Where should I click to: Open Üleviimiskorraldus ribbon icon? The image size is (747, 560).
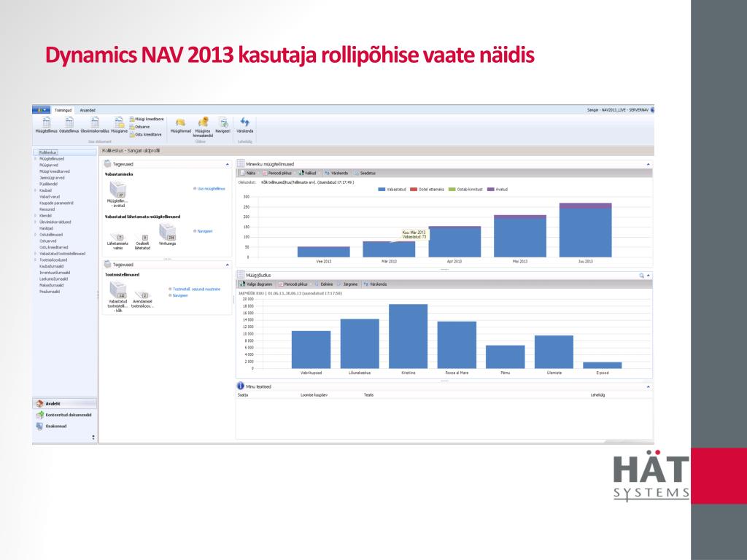[95, 125]
